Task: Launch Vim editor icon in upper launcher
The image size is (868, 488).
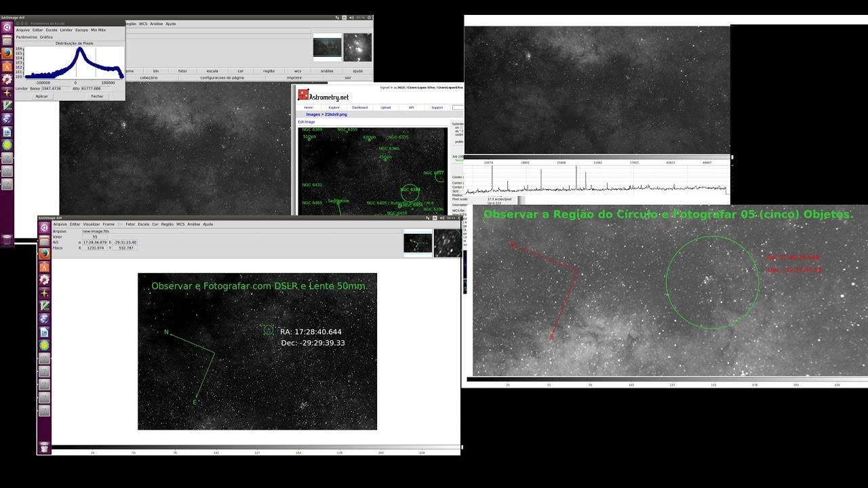Action: (x=7, y=106)
